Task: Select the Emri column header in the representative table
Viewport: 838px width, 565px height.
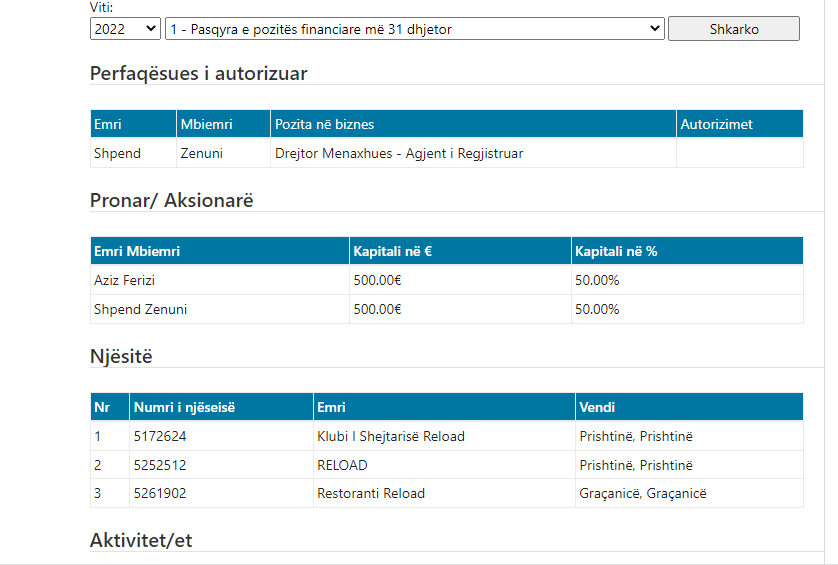Action: pyautogui.click(x=133, y=124)
